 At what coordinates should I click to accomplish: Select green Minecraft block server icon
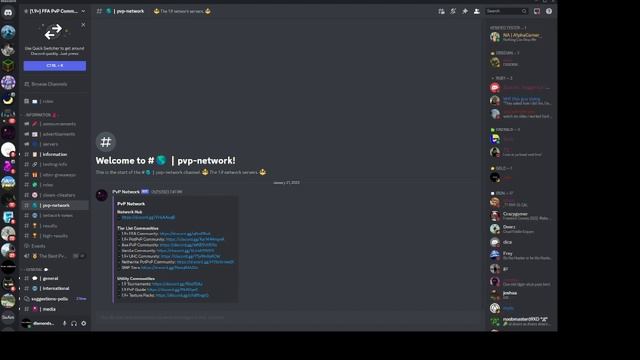[8, 65]
